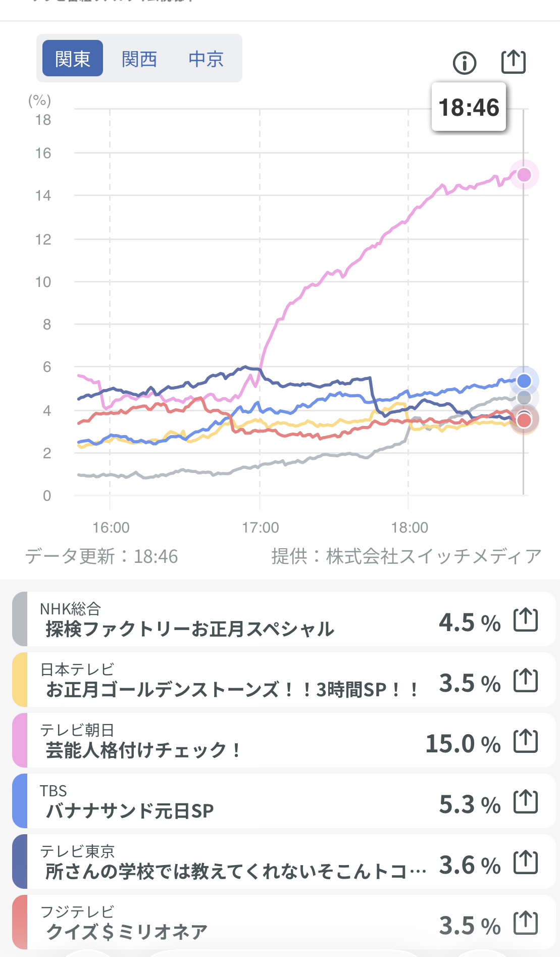Switch to the 中京 region tab
The width and height of the screenshot is (560, 957).
click(x=206, y=59)
